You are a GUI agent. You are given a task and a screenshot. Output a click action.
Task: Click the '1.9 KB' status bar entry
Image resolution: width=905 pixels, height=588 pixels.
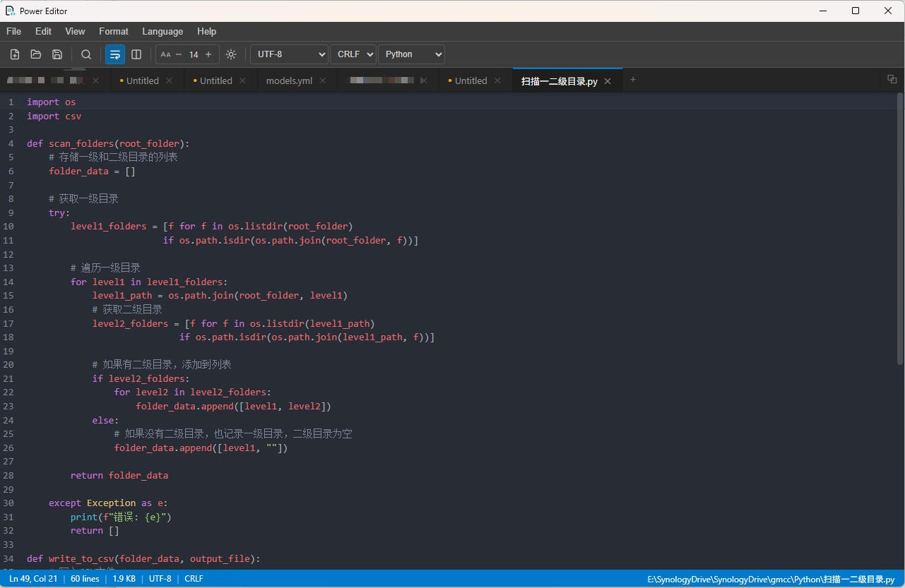(x=124, y=579)
